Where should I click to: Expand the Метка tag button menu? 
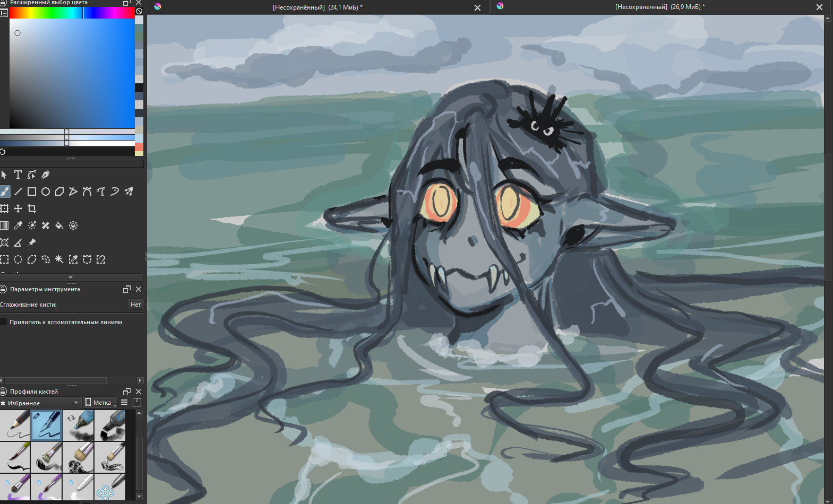pos(101,403)
